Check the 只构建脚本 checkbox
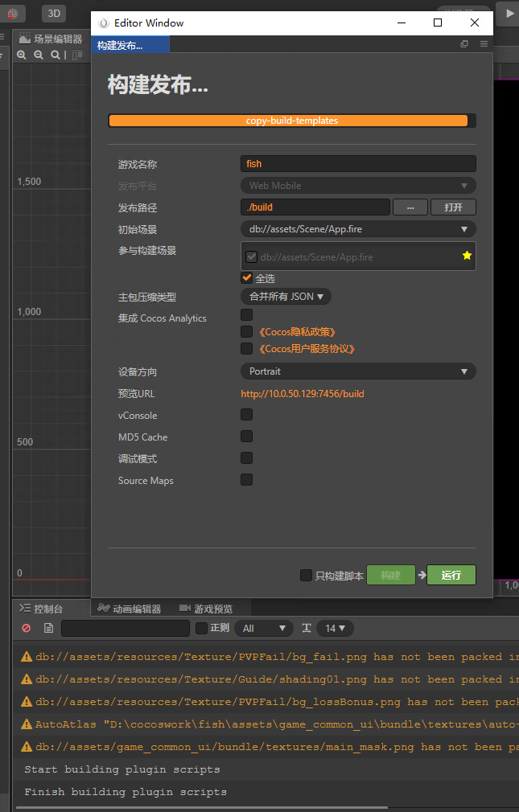The image size is (519, 812). (306, 575)
